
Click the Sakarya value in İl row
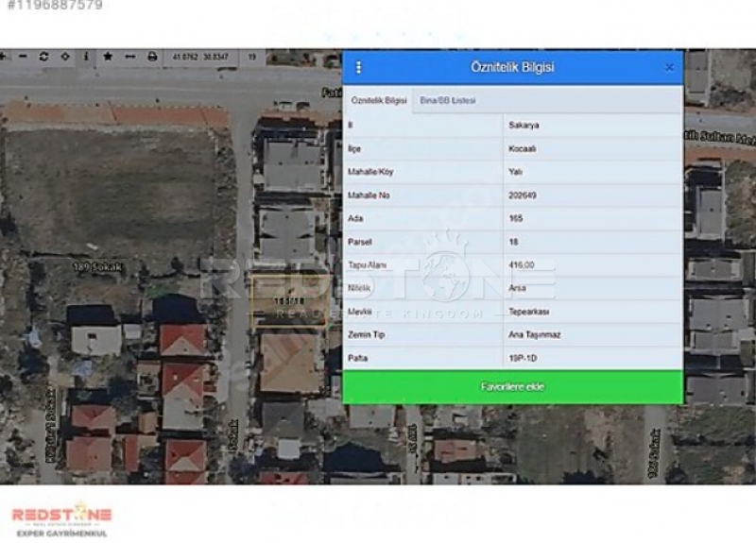(x=524, y=126)
